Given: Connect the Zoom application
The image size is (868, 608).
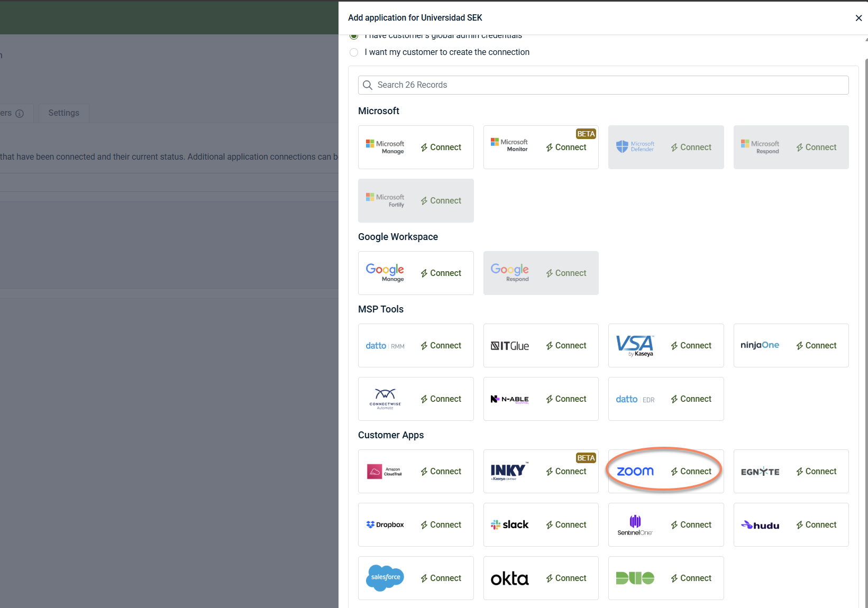Looking at the screenshot, I should tap(691, 472).
